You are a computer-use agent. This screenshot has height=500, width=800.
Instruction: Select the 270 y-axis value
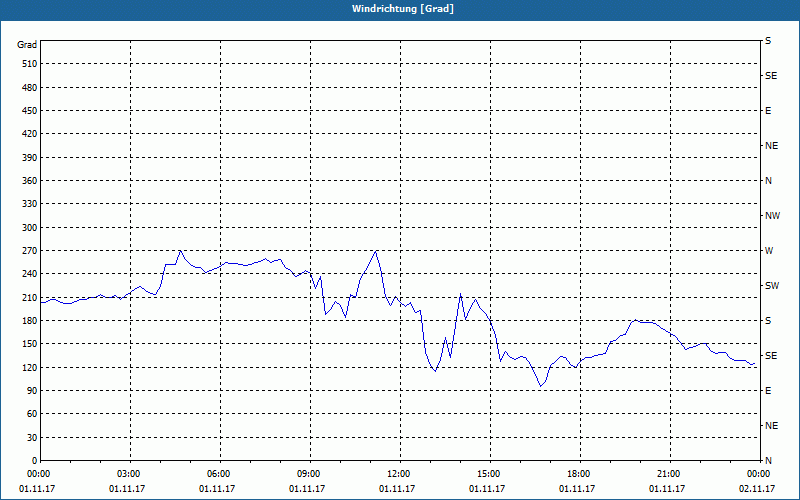coord(30,251)
